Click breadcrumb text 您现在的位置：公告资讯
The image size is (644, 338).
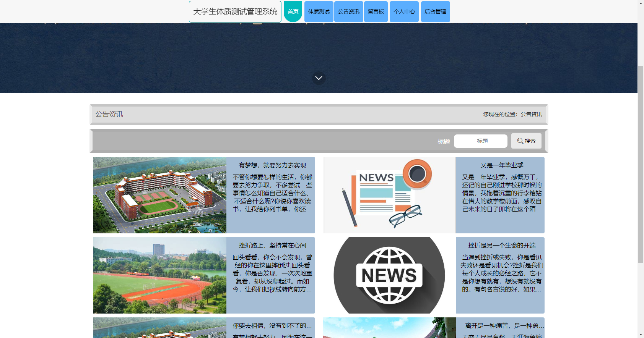(512, 114)
